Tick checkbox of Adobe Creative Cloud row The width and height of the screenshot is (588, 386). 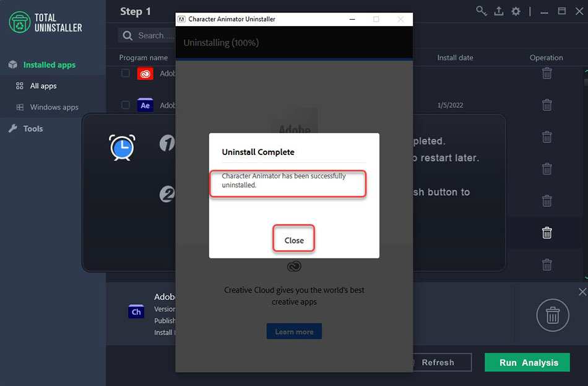click(x=126, y=73)
